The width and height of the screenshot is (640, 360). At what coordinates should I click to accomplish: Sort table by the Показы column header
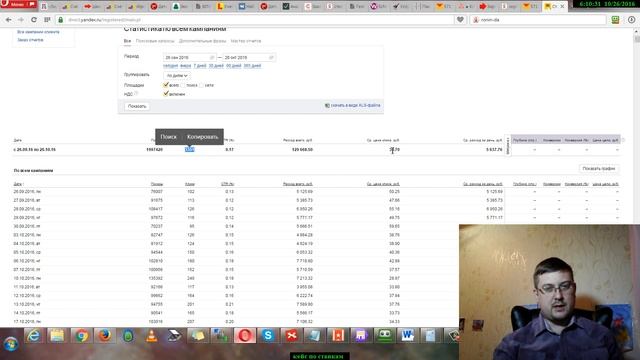[x=157, y=184]
